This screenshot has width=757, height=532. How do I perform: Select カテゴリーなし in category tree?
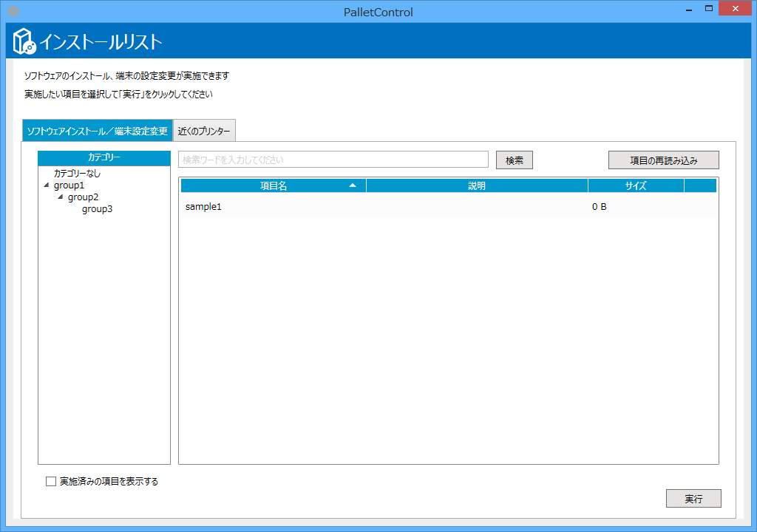77,174
